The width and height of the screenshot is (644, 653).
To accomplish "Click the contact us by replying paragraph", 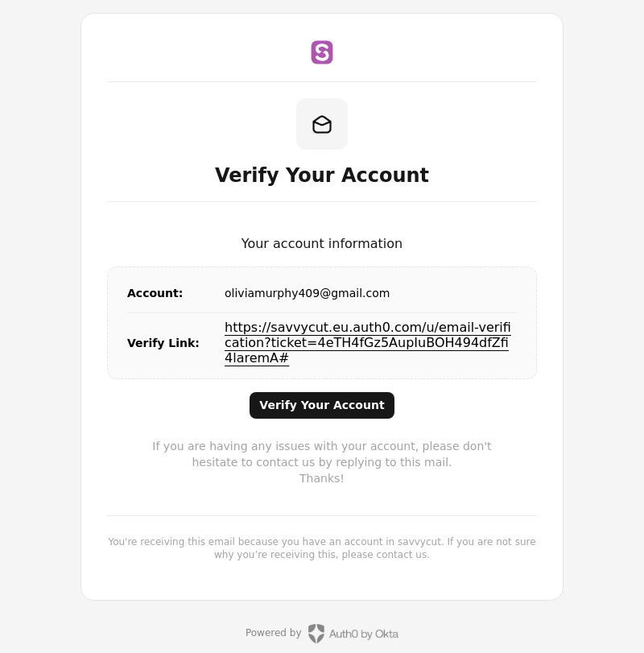I will point(322,462).
